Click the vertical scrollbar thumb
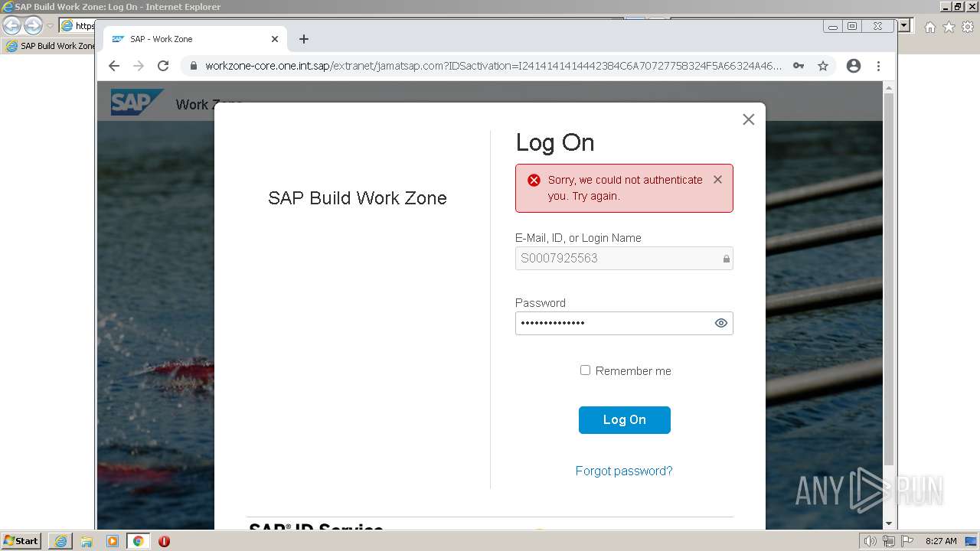 tap(889, 279)
